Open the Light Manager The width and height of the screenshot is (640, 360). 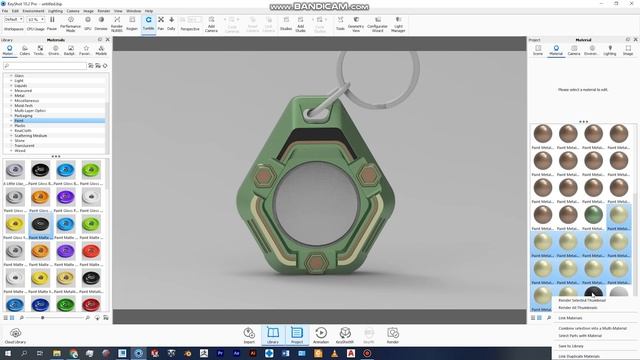pyautogui.click(x=398, y=24)
